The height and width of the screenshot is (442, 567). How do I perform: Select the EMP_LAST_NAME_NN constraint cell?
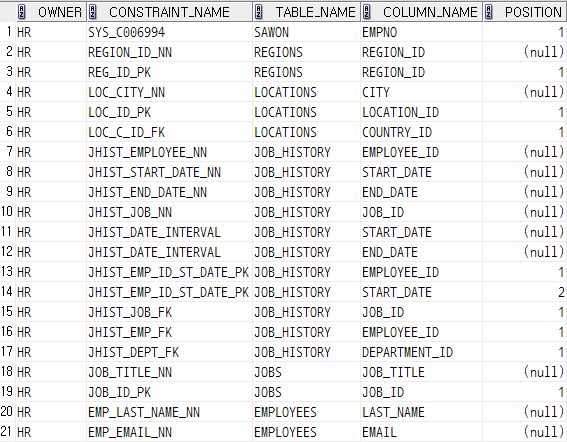169,412
